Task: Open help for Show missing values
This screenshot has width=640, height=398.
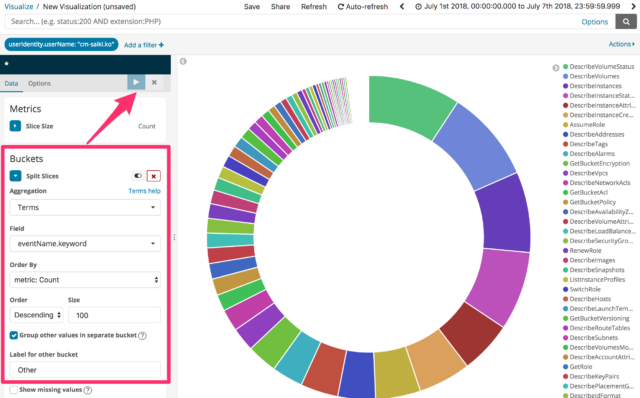Action: 88,390
